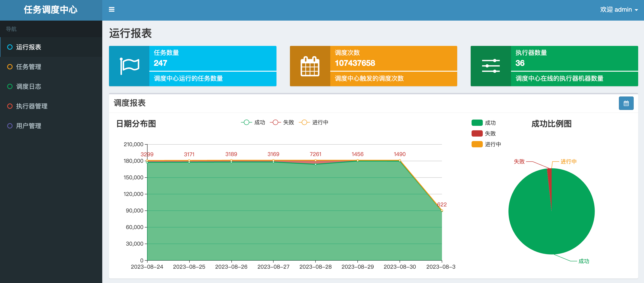Toggle orange 进行中 swatch in pie legend

coord(477,144)
